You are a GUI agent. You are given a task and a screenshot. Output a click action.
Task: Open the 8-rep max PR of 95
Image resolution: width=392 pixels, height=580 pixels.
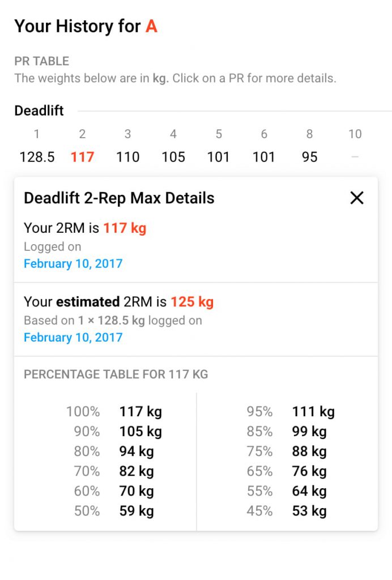tap(309, 157)
